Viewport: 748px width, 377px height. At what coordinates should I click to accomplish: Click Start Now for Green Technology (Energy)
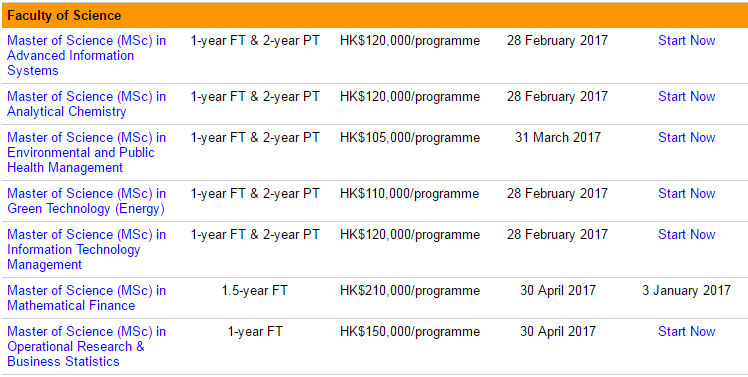click(686, 193)
